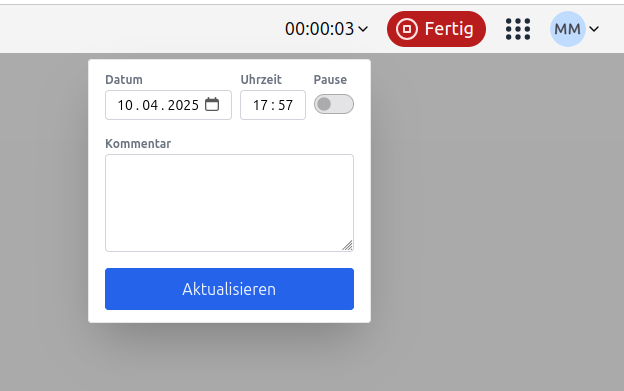Click the running timer 00:00:03 display
The height and width of the screenshot is (391, 624).
click(320, 29)
